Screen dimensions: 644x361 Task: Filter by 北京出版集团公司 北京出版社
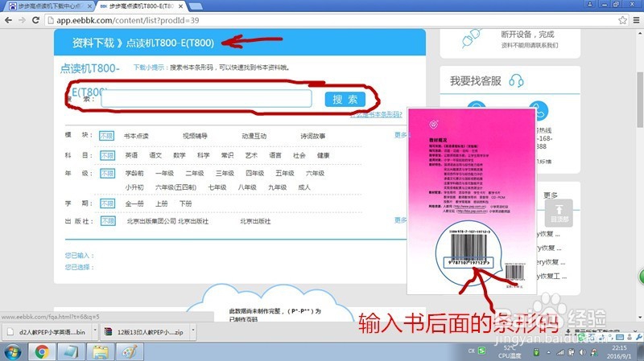click(167, 221)
